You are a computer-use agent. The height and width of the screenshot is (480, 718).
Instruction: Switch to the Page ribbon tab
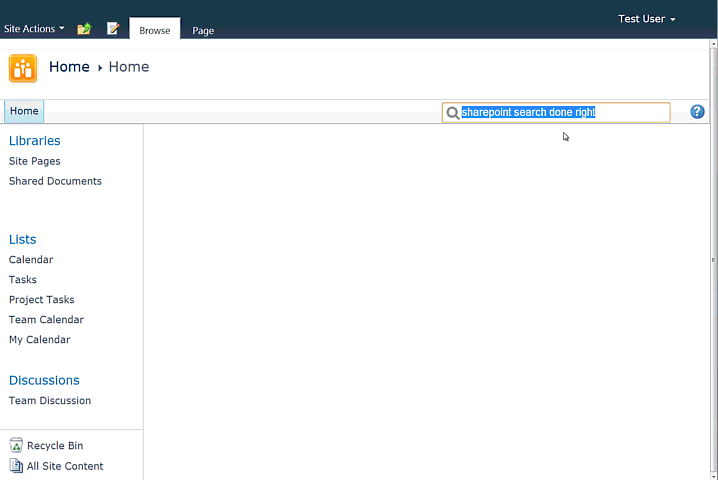pos(203,31)
